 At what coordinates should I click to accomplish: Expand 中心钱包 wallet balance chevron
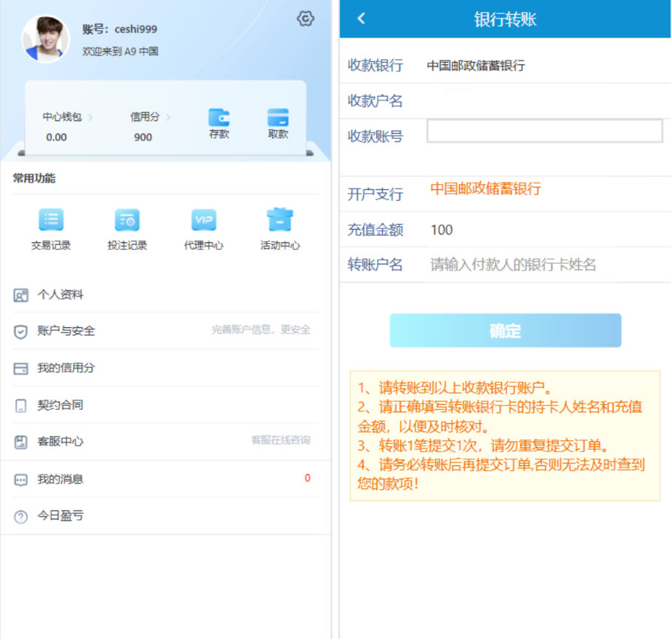(x=91, y=117)
